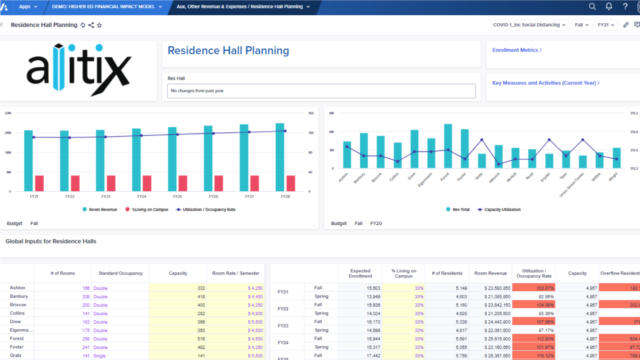This screenshot has width=640, height=360.
Task: Select the Briscoe row label
Action: coord(18,305)
